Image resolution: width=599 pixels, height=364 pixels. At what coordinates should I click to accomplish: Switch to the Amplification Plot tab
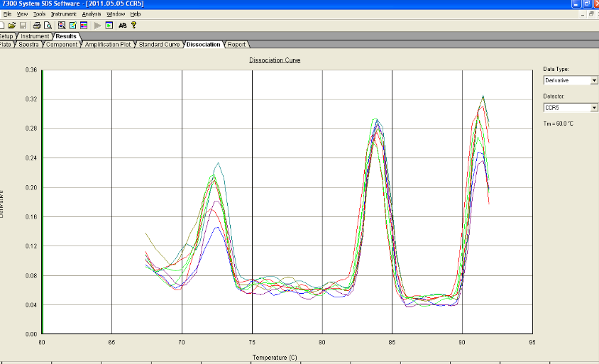[108, 45]
